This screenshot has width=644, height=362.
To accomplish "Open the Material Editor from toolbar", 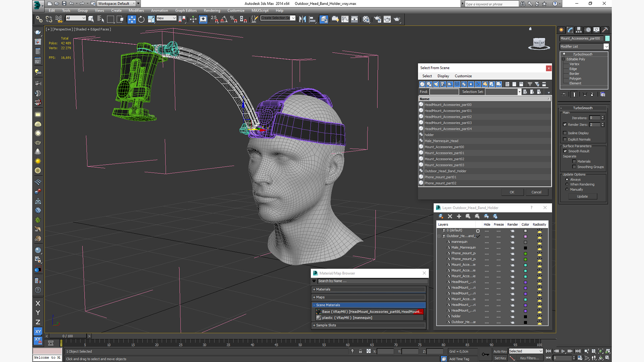I will tap(366, 19).
